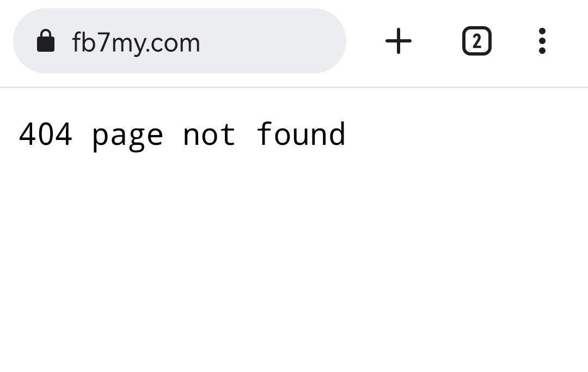Open the three-dot browser menu
The height and width of the screenshot is (372, 588).
[x=542, y=41]
